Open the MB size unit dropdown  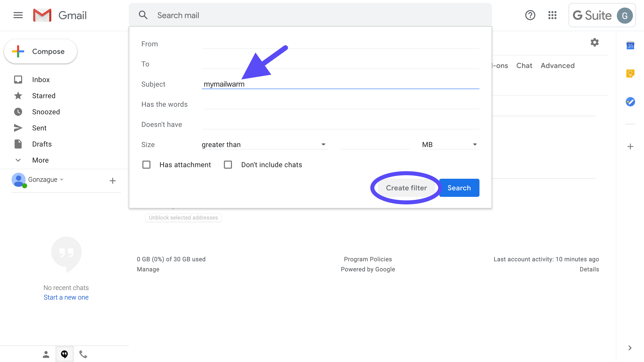click(x=450, y=144)
